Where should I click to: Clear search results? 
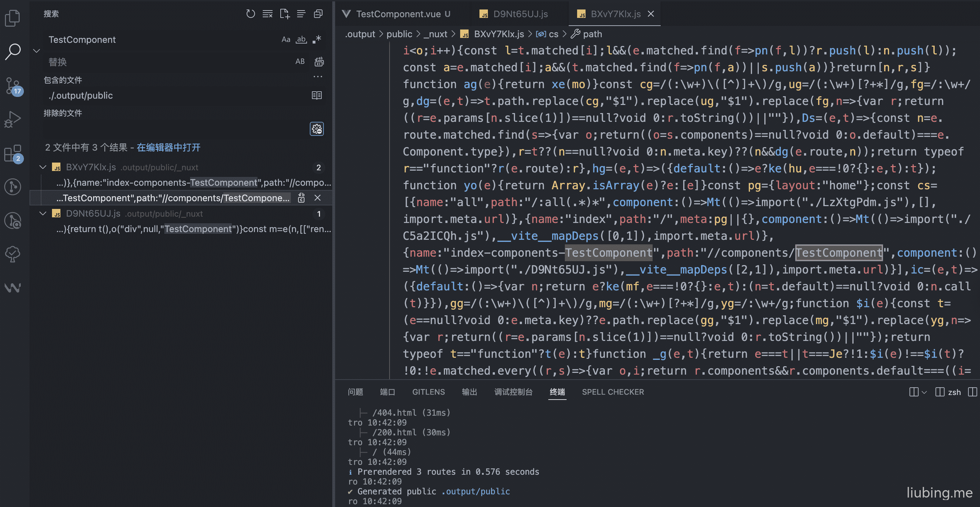tap(267, 14)
